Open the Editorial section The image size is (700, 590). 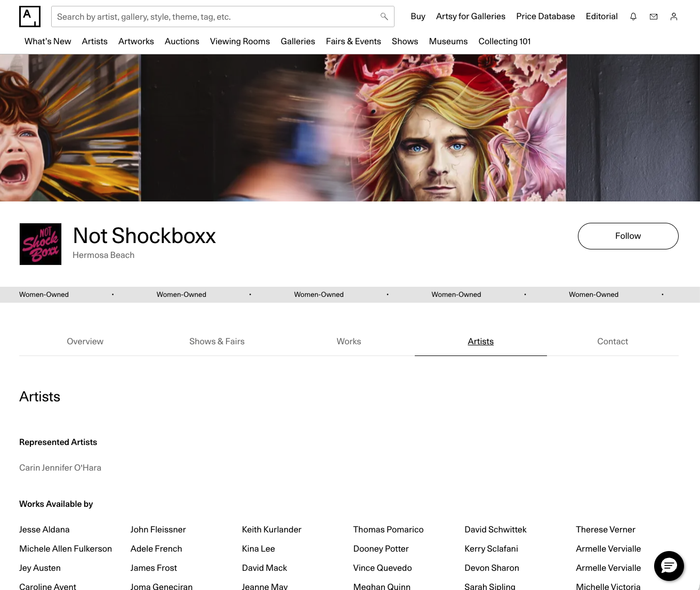pos(601,17)
